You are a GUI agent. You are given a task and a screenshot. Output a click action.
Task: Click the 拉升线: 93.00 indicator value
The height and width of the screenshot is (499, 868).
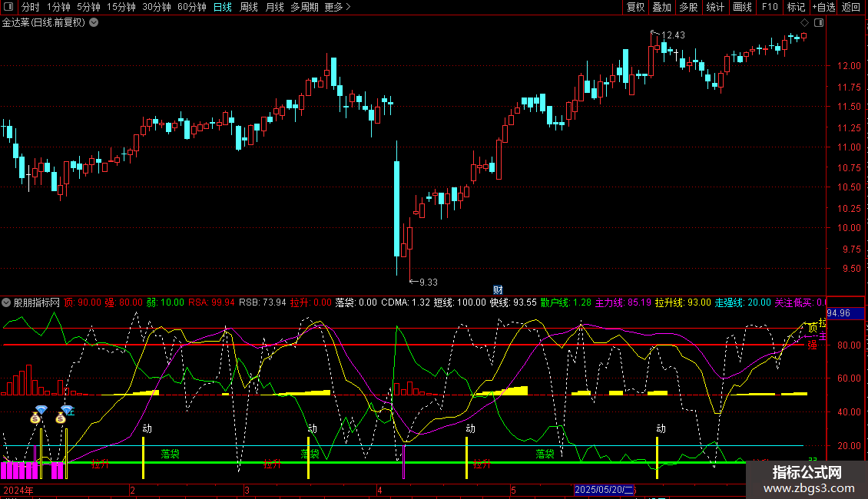683,302
